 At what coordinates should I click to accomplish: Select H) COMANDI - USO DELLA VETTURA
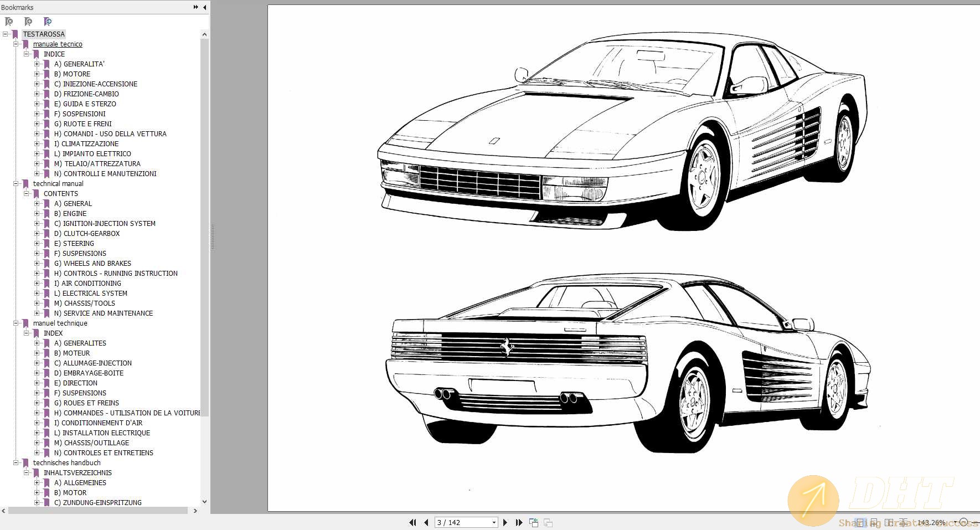(110, 134)
